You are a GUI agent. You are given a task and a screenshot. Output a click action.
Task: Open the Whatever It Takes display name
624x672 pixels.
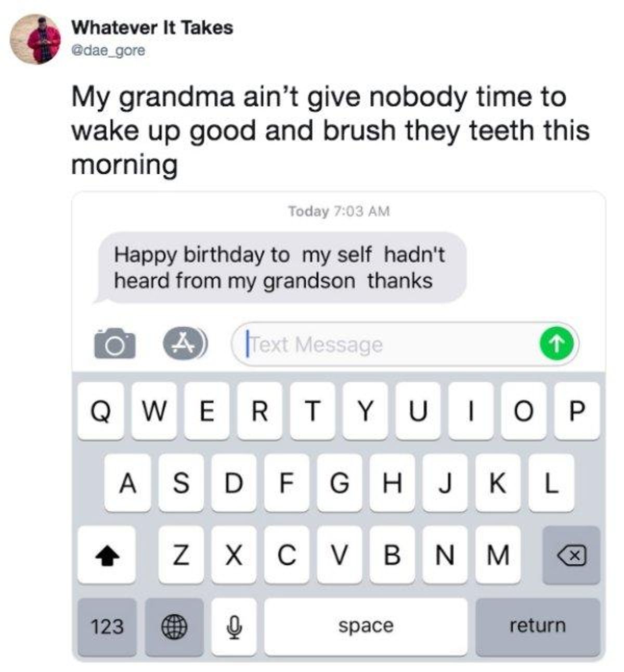pyautogui.click(x=152, y=28)
